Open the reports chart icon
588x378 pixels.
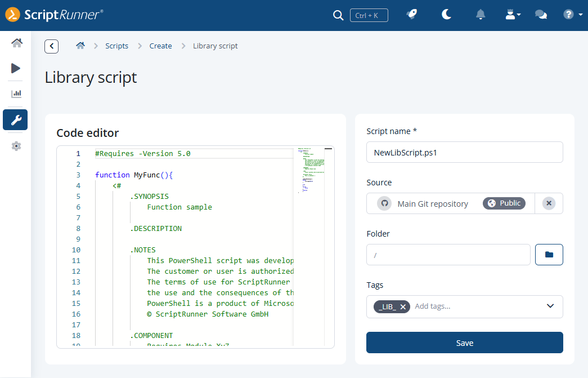pyautogui.click(x=16, y=94)
